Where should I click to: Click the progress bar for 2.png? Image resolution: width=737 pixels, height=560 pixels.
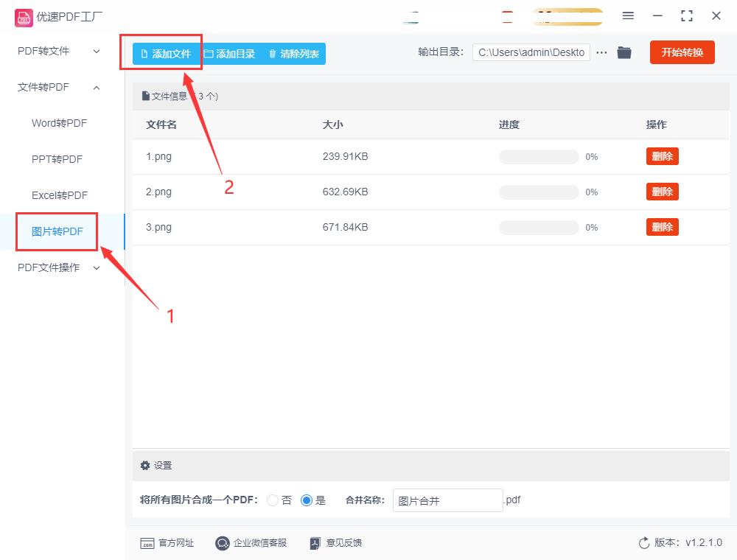click(538, 192)
